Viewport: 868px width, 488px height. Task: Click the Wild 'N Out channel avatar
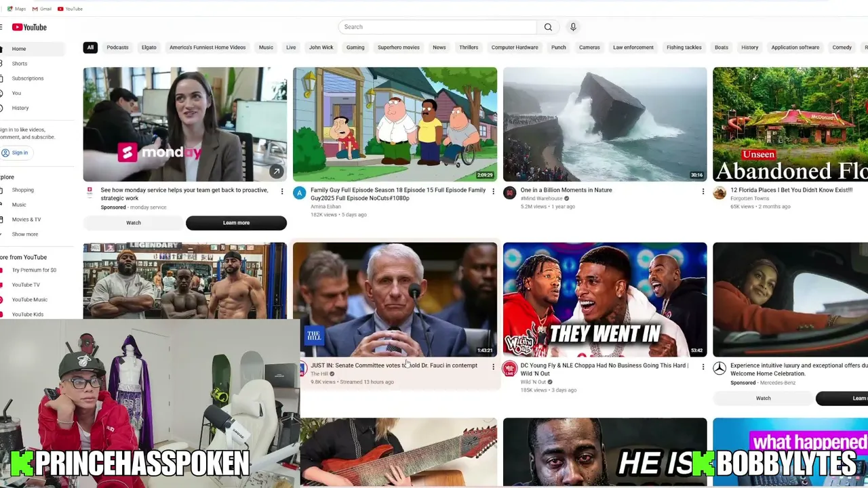[x=510, y=369]
